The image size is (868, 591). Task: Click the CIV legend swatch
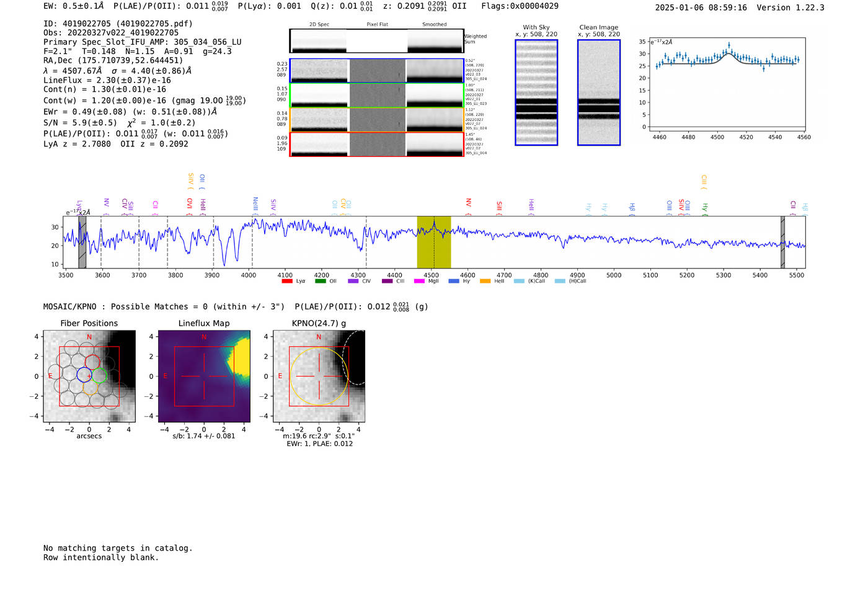[353, 281]
